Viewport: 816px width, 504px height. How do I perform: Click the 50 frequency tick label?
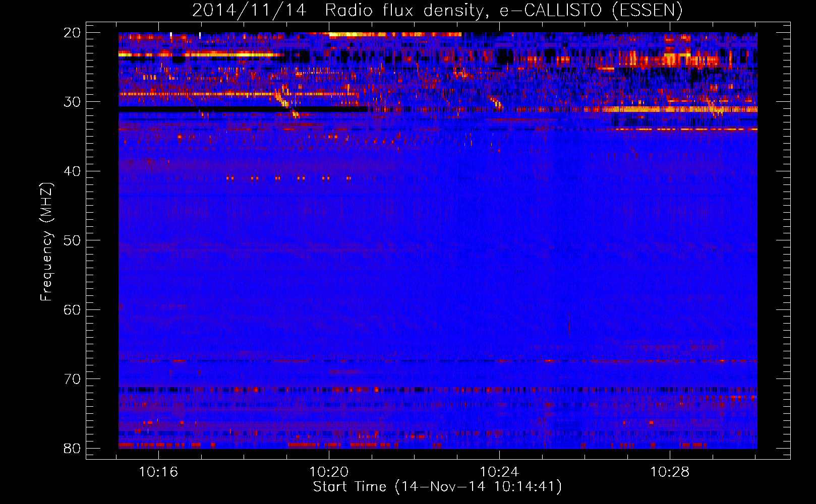coord(72,240)
